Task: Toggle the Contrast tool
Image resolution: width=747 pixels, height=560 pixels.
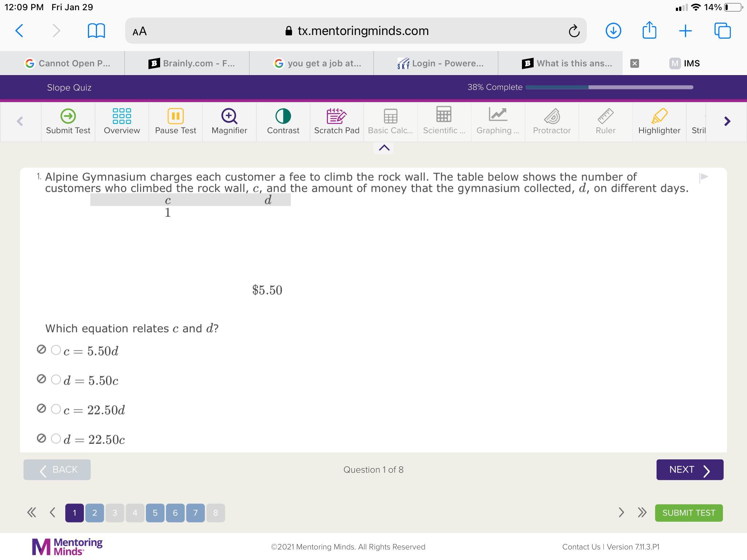Action: (x=283, y=121)
